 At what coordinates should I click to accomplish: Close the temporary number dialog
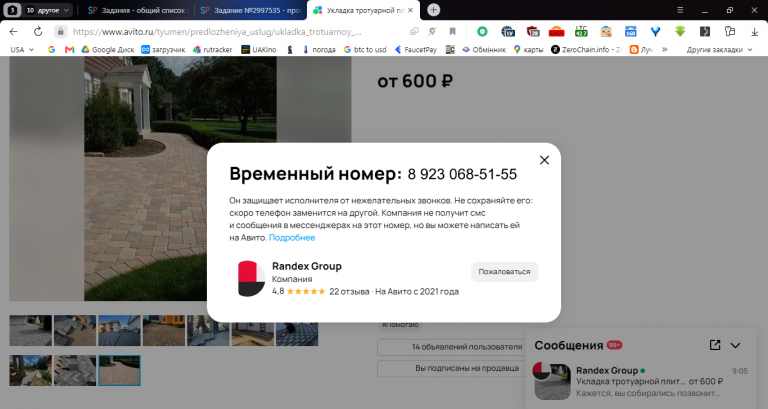(x=544, y=160)
